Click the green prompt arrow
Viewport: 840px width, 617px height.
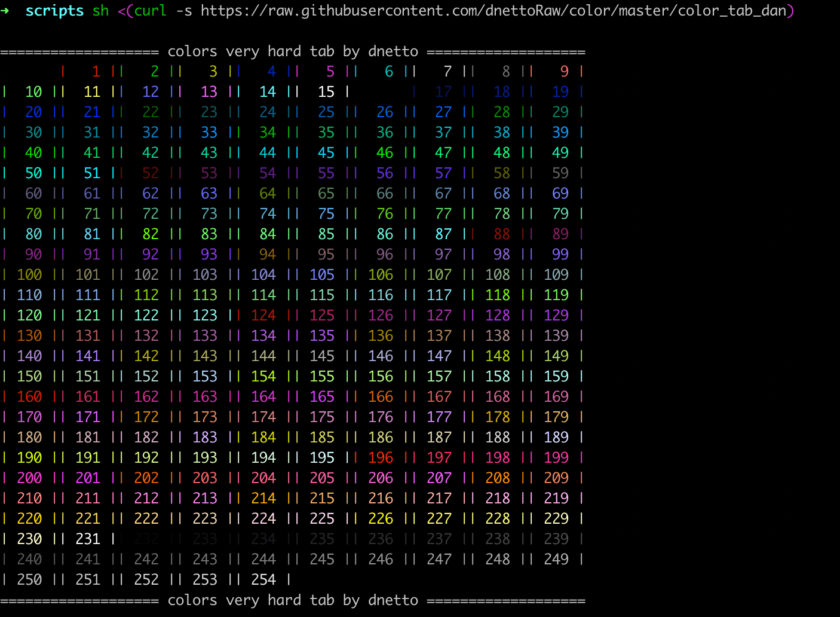pyautogui.click(x=5, y=11)
